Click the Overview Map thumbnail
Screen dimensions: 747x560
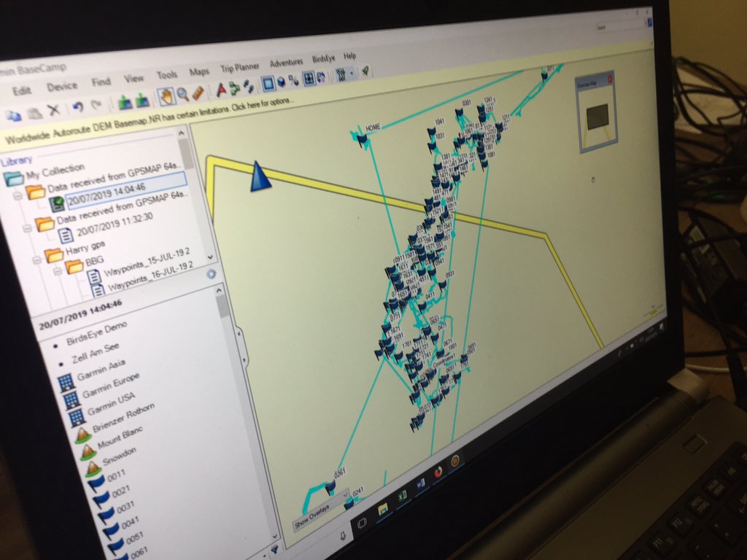click(597, 117)
